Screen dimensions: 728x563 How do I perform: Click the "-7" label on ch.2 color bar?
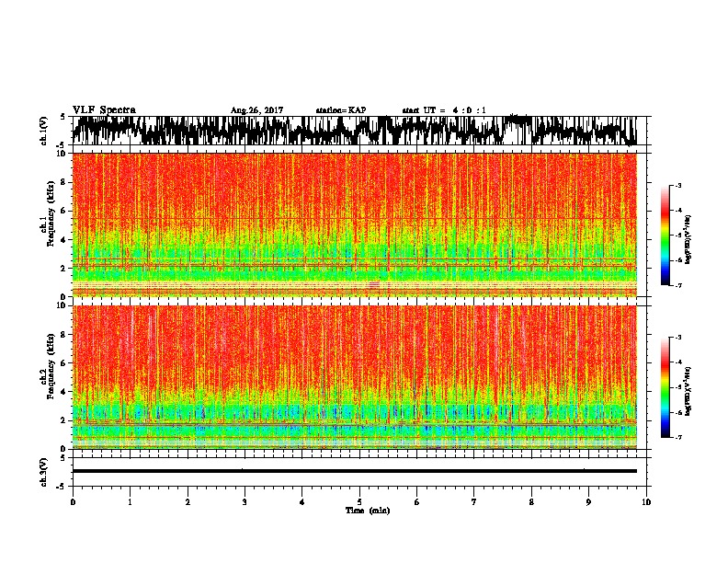(x=678, y=438)
